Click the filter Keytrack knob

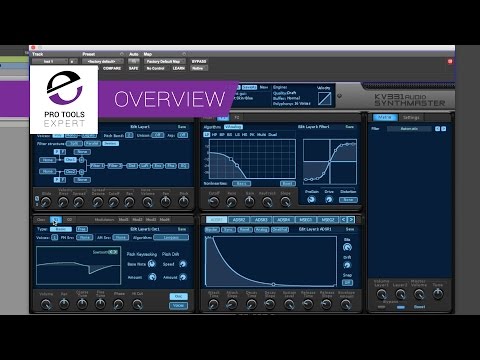point(267,201)
